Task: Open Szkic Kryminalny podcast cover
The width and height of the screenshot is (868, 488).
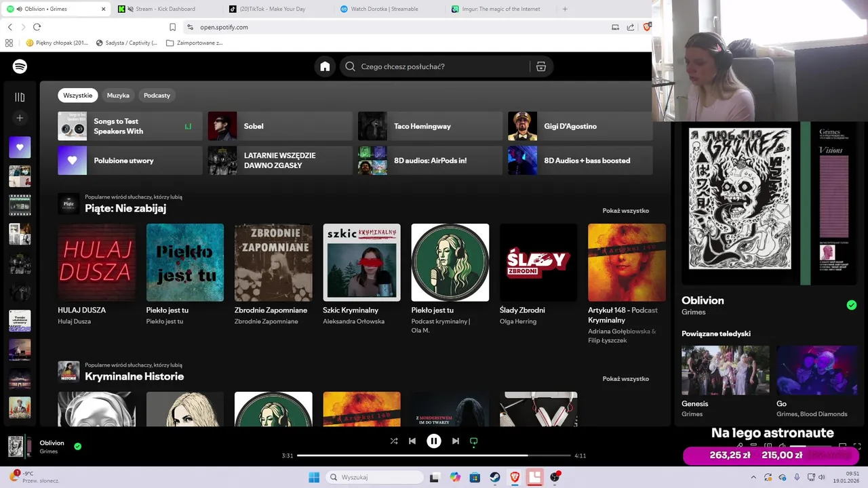Action: pyautogui.click(x=361, y=262)
